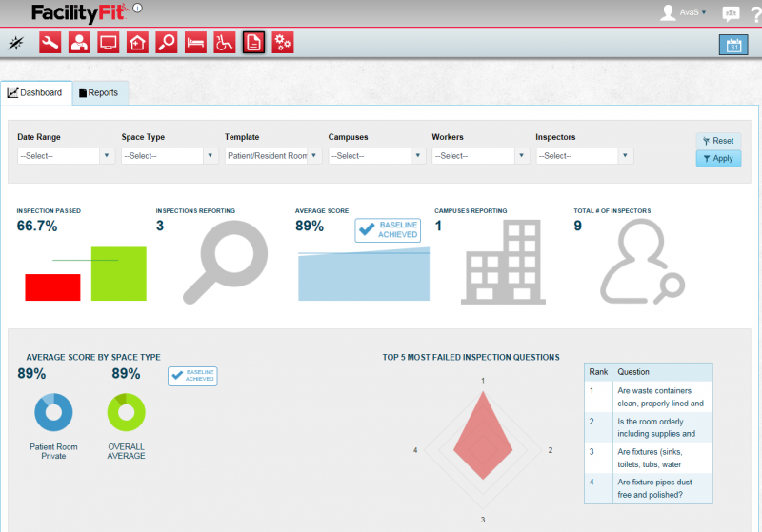
Task: Click question row 'Is the room orderly'
Action: tap(649, 427)
